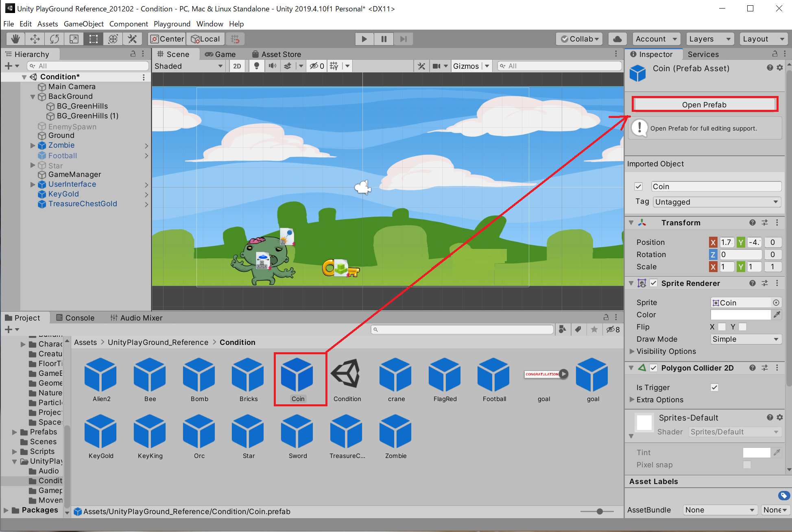Click the cloud services icon
Viewport: 792px width, 532px height.
617,39
